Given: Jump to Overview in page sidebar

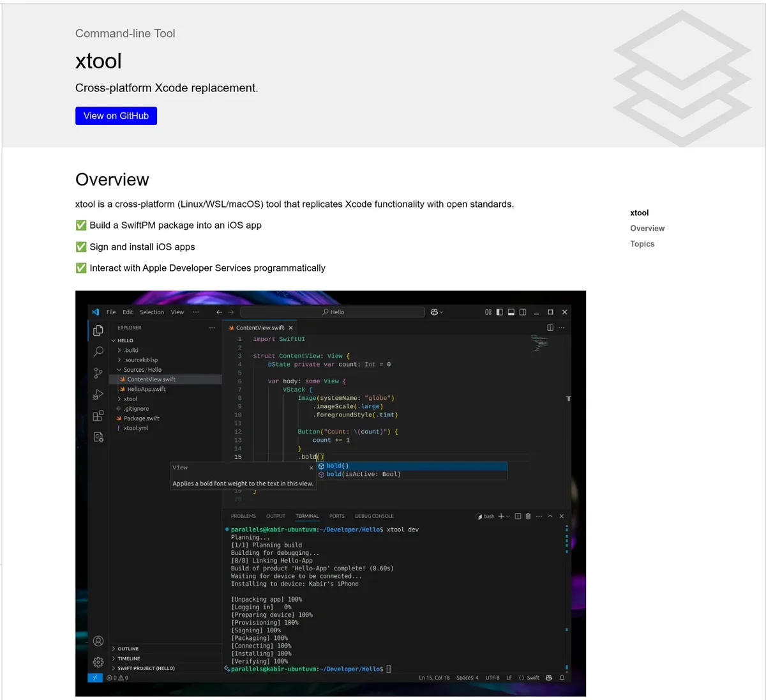Looking at the screenshot, I should tap(647, 228).
